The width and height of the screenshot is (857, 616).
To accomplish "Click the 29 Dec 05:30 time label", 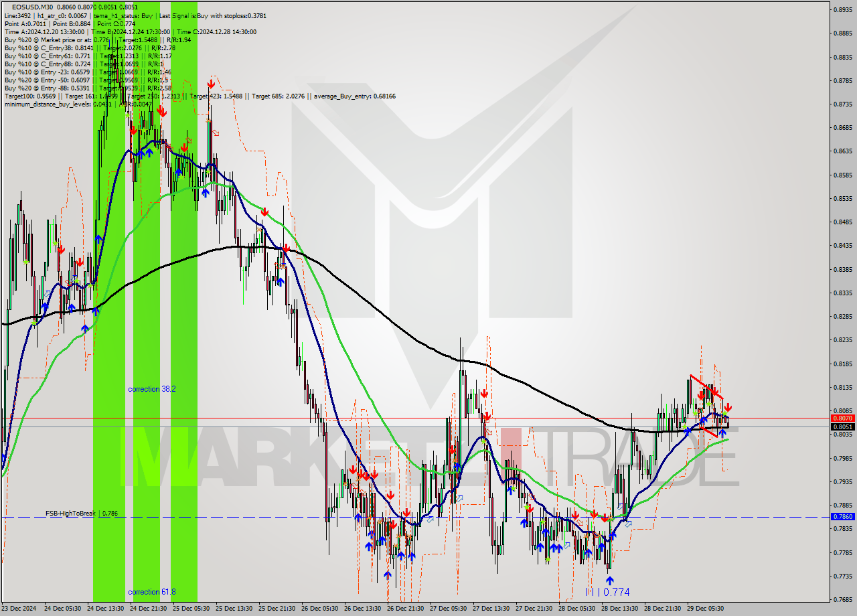I will click(x=705, y=609).
